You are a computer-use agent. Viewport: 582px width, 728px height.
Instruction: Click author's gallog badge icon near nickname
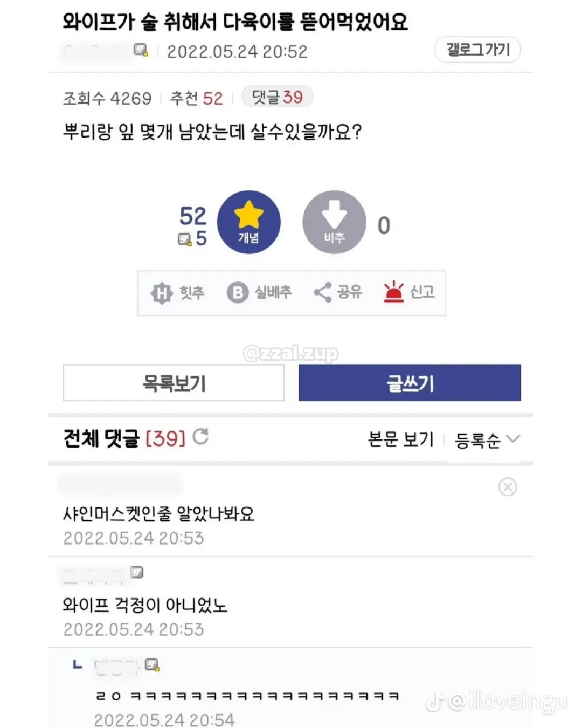[141, 50]
